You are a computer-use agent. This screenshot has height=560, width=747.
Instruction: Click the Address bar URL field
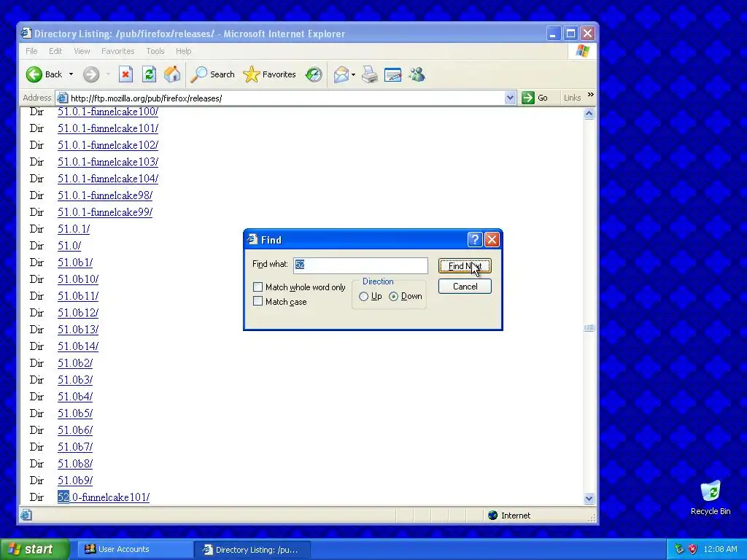tap(286, 98)
